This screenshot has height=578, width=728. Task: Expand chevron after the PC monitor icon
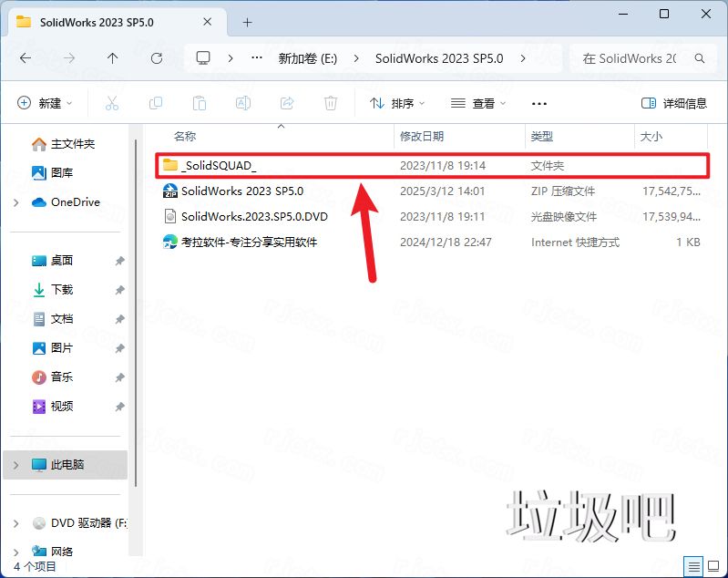(x=231, y=58)
